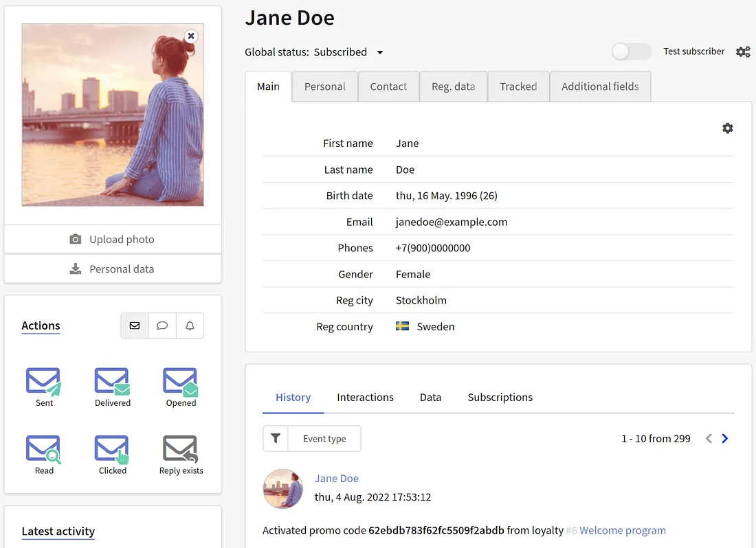Select the email channel icon in Actions
This screenshot has width=756, height=548.
point(135,326)
